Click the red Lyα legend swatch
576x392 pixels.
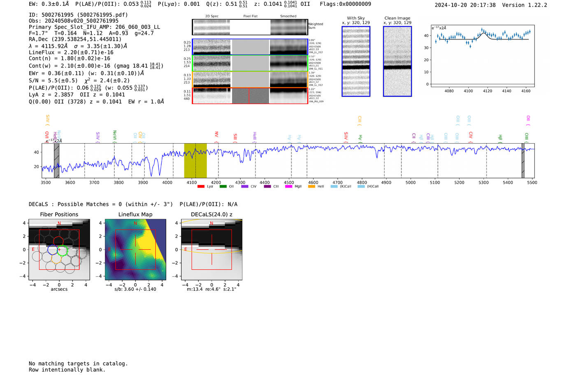(201, 186)
